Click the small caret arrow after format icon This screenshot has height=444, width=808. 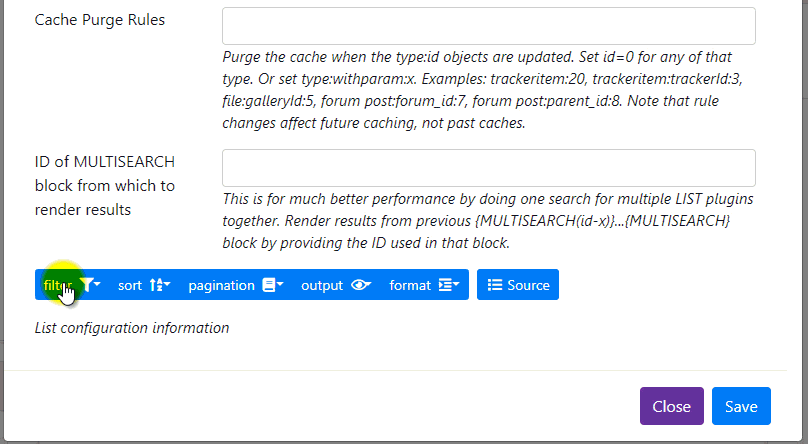(456, 284)
